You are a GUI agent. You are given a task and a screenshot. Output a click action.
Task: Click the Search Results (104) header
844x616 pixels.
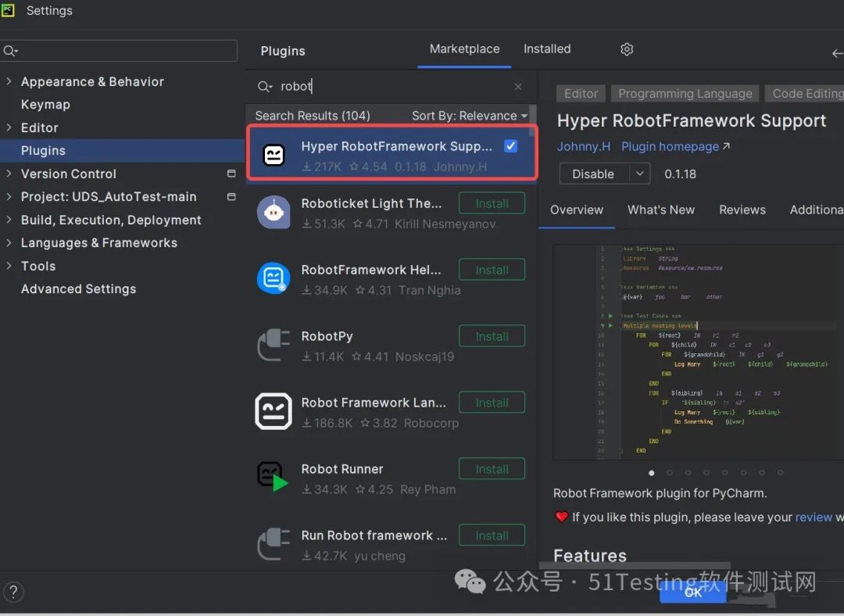tap(312, 116)
